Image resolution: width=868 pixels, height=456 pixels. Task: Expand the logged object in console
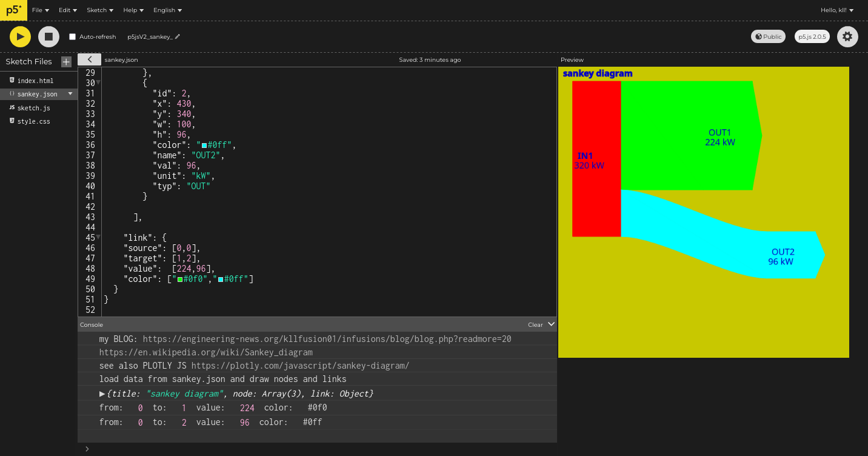click(102, 394)
